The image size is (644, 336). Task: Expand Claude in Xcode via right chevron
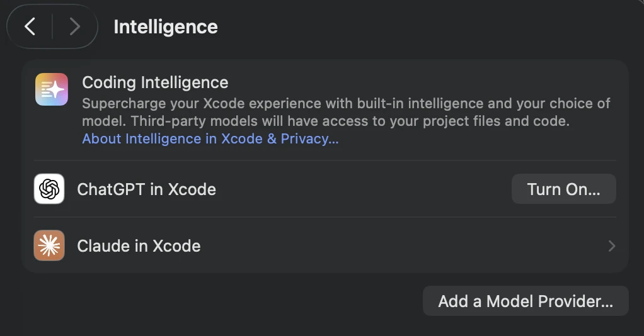pyautogui.click(x=611, y=246)
